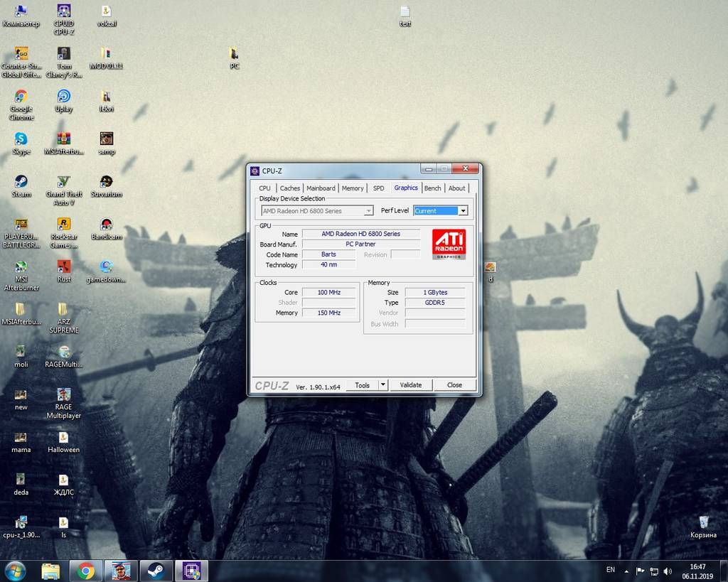
Task: Switch to the Mainboard tab
Action: [x=321, y=188]
